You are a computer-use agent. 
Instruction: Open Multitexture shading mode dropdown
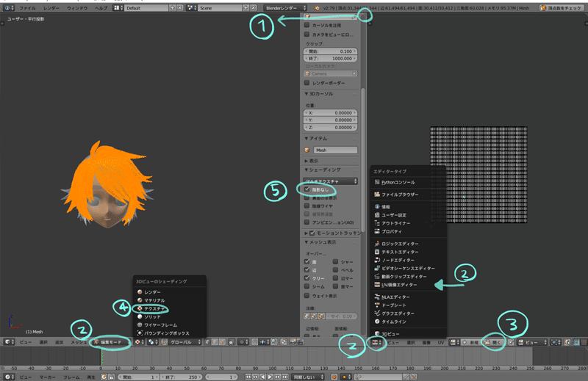pos(330,181)
